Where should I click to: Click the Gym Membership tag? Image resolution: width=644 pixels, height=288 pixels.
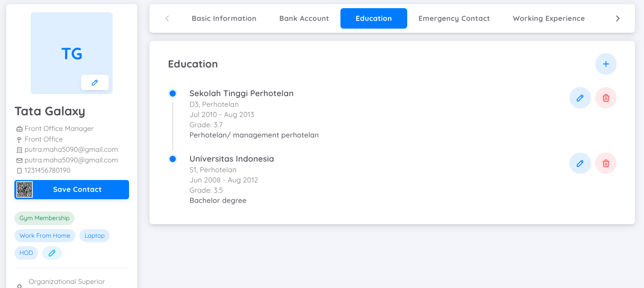tap(44, 218)
